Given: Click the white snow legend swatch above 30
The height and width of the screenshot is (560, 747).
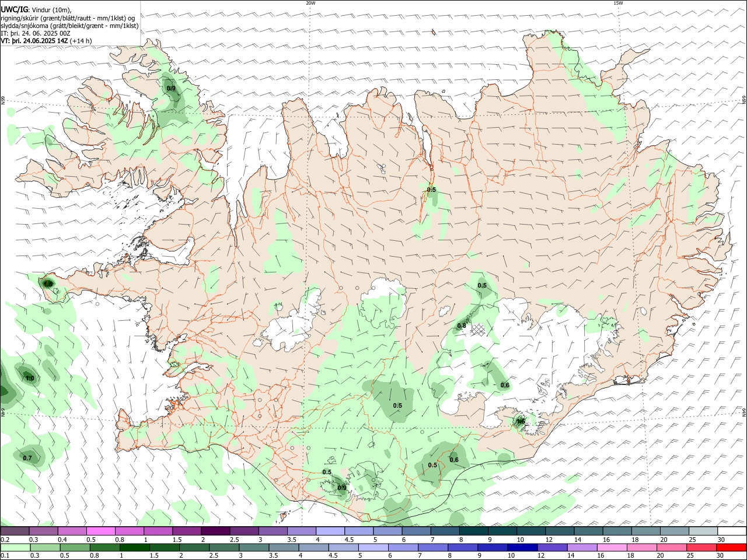Looking at the screenshot, I should click(732, 531).
